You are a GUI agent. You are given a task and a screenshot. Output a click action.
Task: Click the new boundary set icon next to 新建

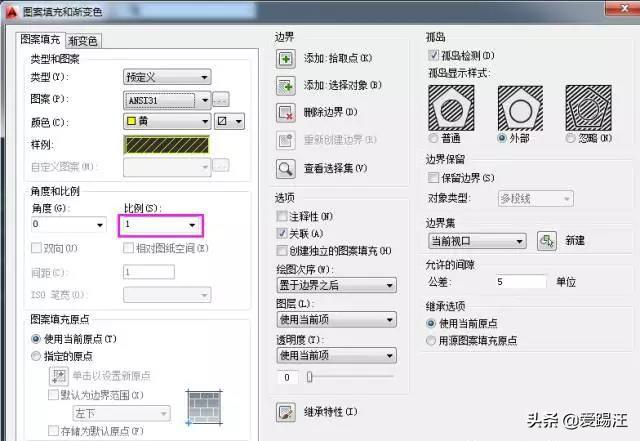click(546, 241)
